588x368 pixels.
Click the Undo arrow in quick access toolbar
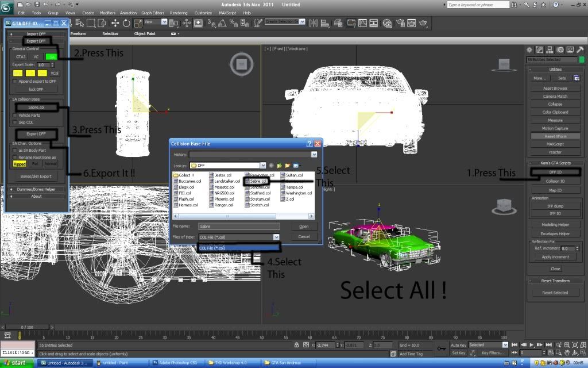point(45,5)
